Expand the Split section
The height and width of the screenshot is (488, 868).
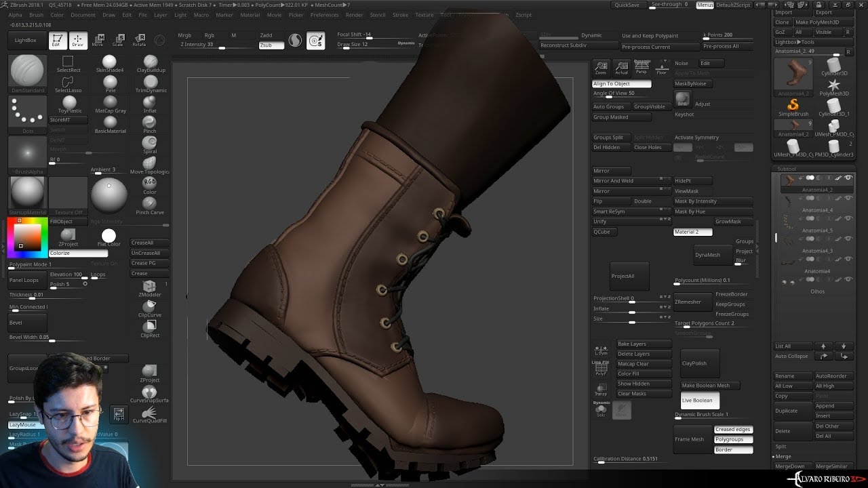point(781,447)
